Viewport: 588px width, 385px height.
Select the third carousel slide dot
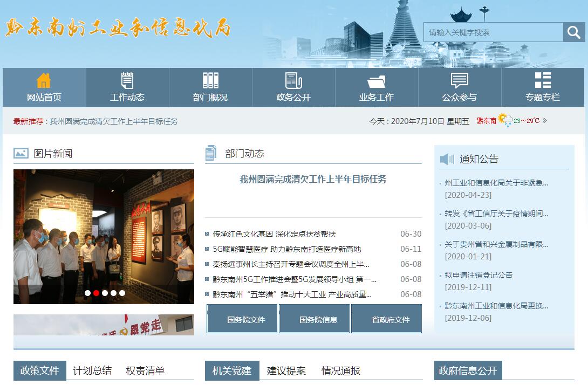tap(105, 293)
